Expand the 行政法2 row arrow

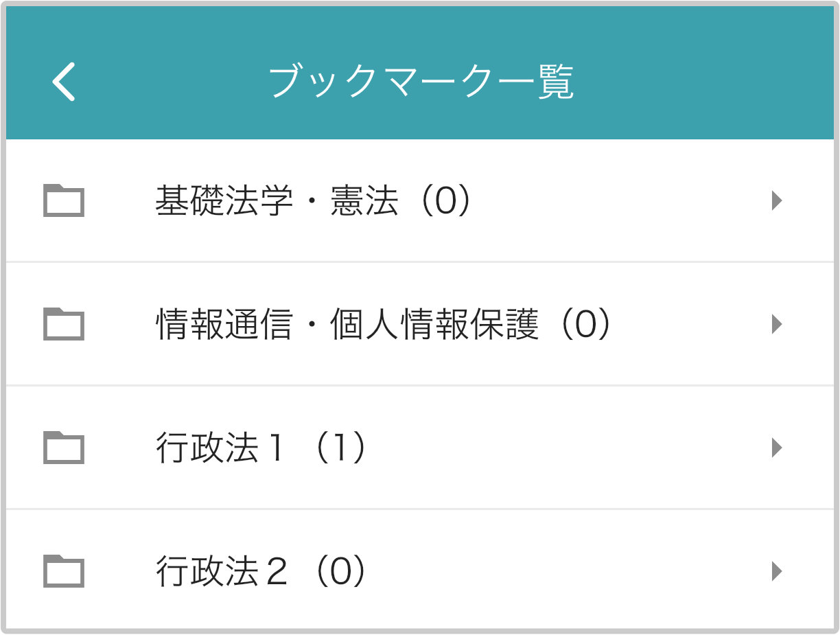[777, 571]
